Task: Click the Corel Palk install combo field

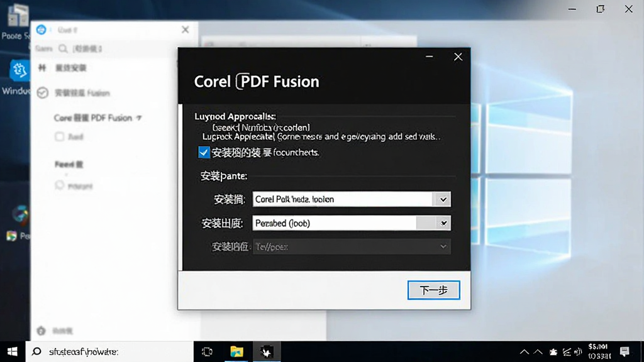Action: [352, 199]
